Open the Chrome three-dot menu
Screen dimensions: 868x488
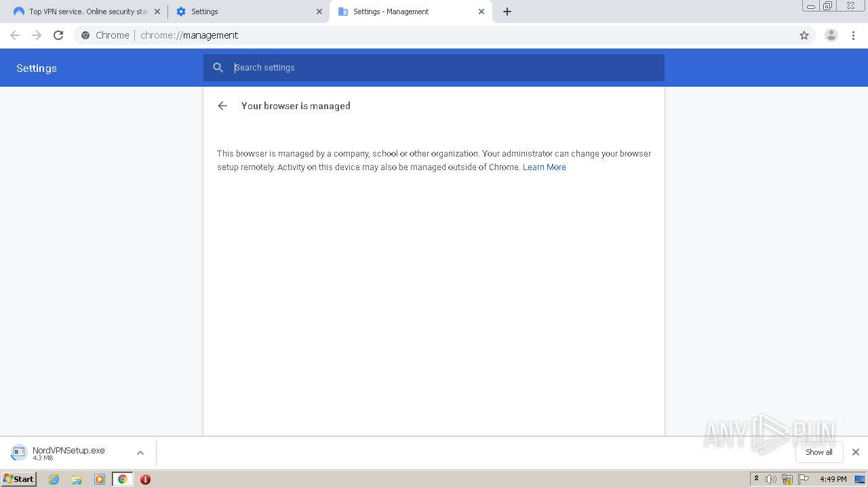pyautogui.click(x=854, y=35)
